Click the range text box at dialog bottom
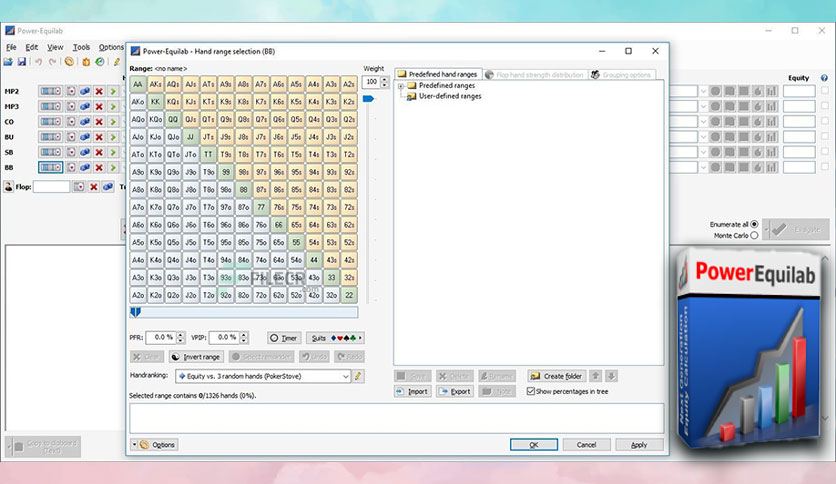Viewport: 836px width, 484px height. point(396,418)
